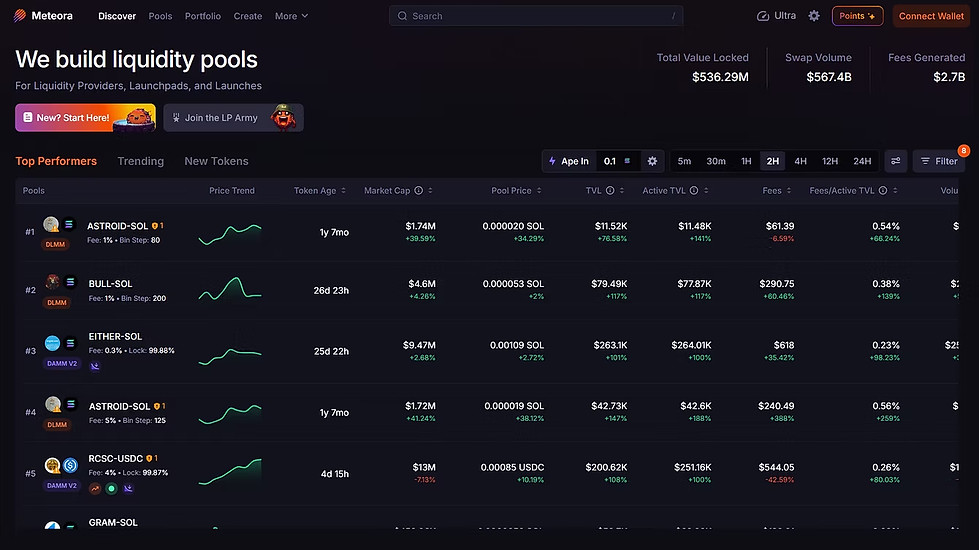Open BULL-SOL pool link
Image resolution: width=979 pixels, height=550 pixels.
pyautogui.click(x=111, y=283)
